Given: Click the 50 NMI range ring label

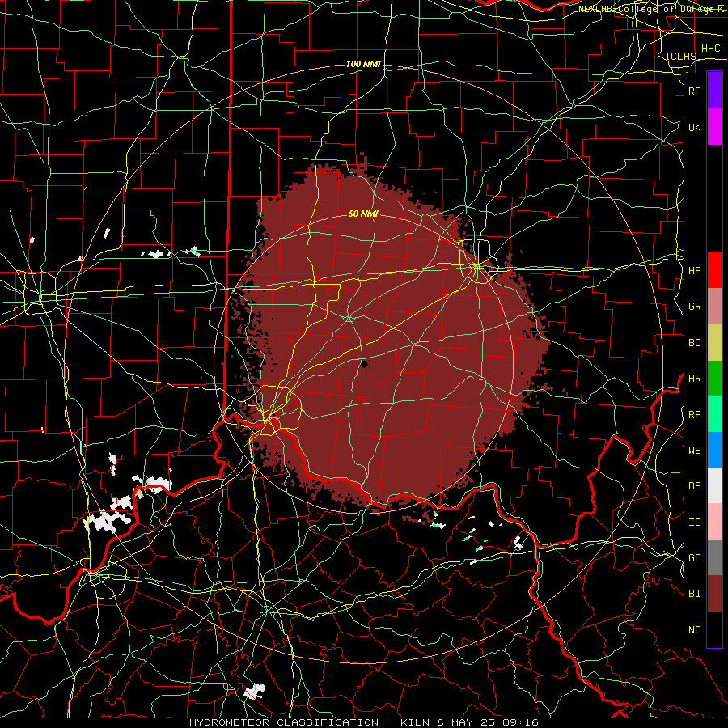Looking at the screenshot, I should pos(363,214).
